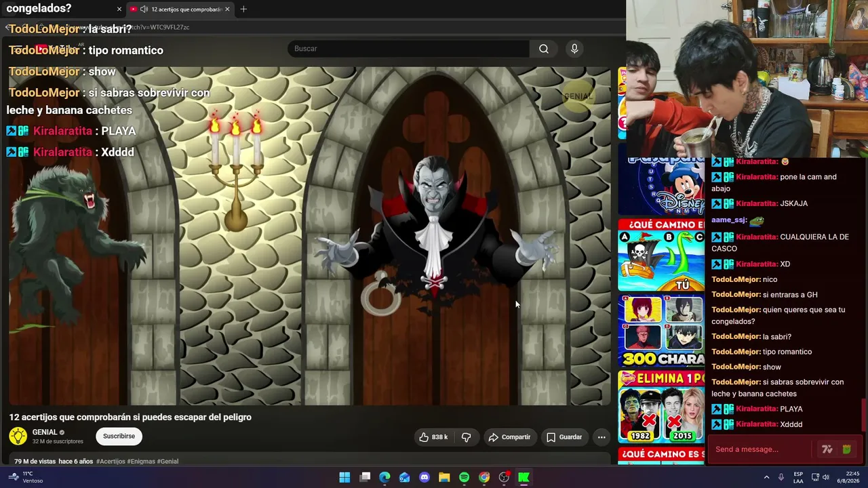Open File Explorer from the taskbar
The image size is (868, 488).
444,477
